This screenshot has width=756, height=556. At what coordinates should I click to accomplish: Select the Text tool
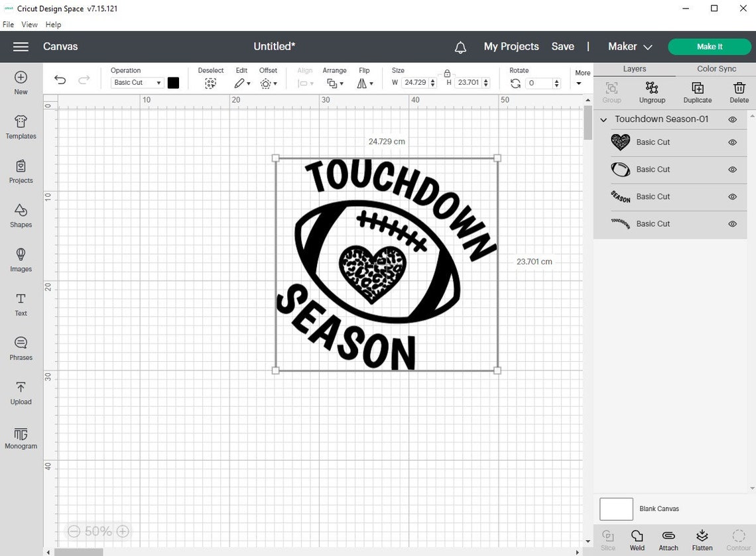pyautogui.click(x=21, y=306)
